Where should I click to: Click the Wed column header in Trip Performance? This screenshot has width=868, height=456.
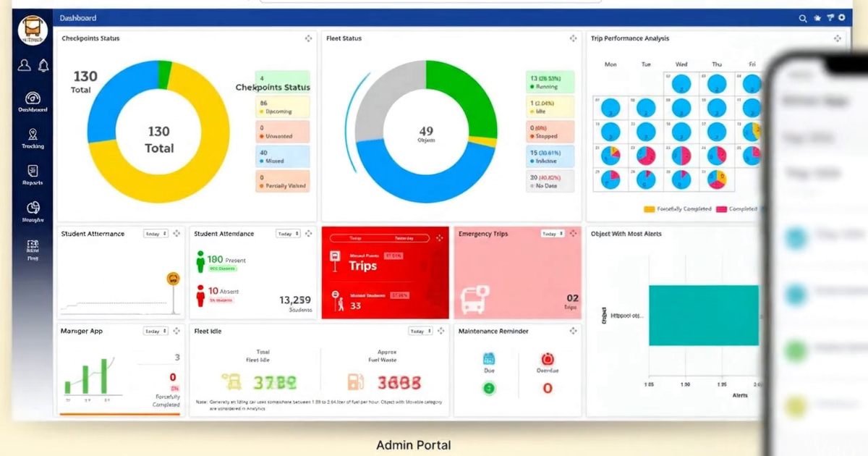(x=681, y=64)
